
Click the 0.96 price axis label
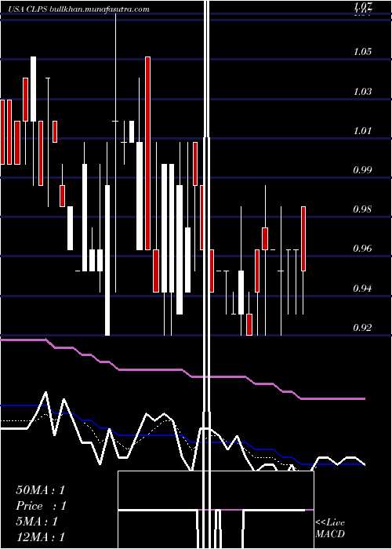click(x=362, y=249)
